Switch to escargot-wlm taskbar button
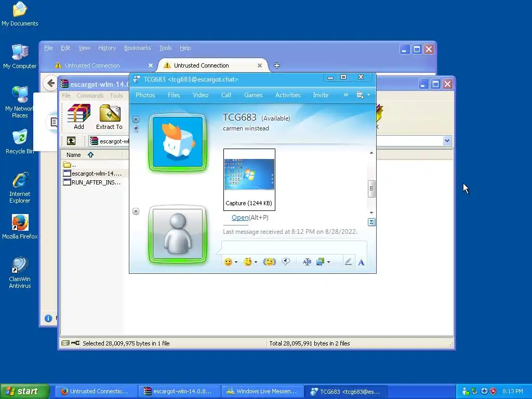The width and height of the screenshot is (532, 399). [179, 391]
